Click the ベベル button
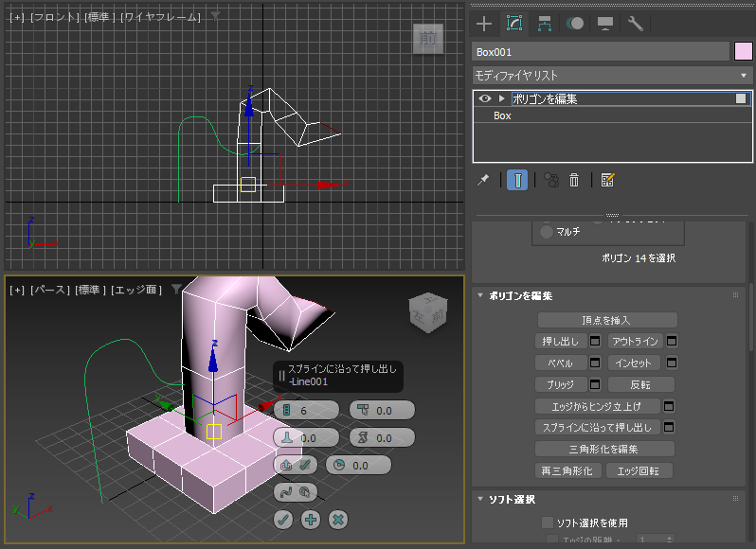The image size is (756, 549). tap(561, 363)
